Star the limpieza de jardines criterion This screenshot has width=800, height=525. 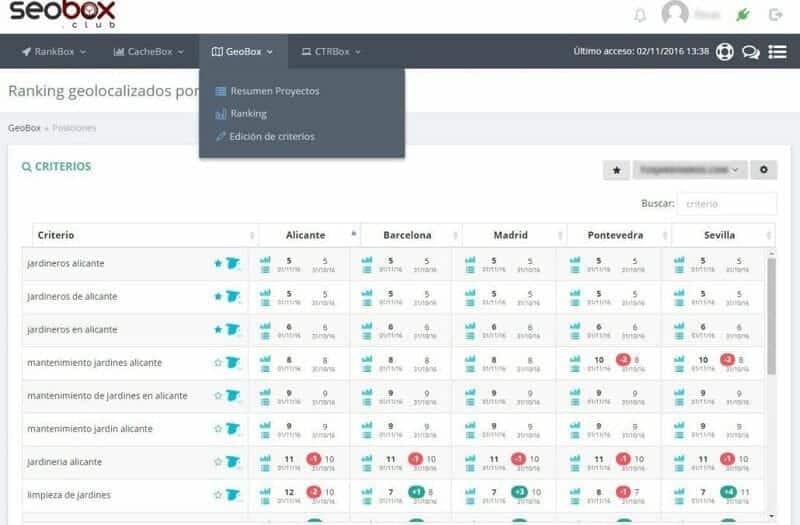pos(218,495)
